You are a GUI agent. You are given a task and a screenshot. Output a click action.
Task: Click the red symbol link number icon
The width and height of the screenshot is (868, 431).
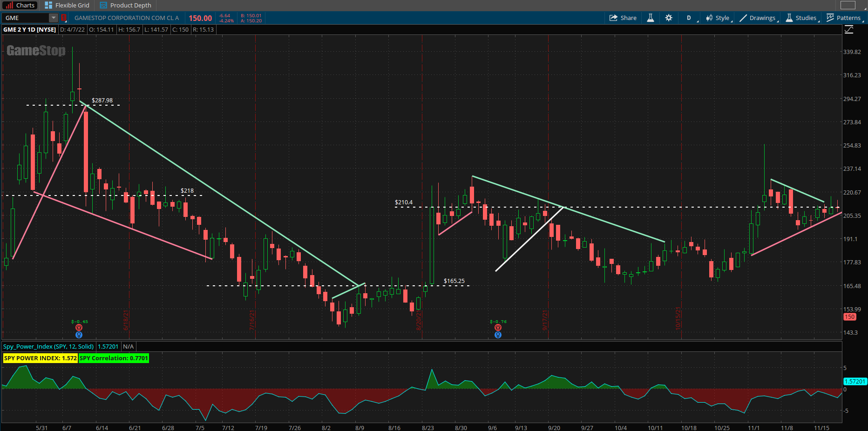(x=64, y=18)
